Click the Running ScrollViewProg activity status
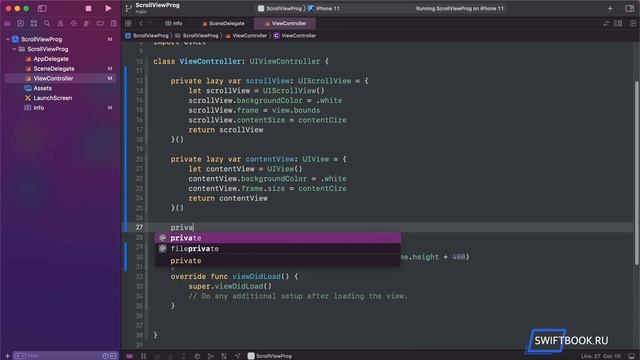 459,9
